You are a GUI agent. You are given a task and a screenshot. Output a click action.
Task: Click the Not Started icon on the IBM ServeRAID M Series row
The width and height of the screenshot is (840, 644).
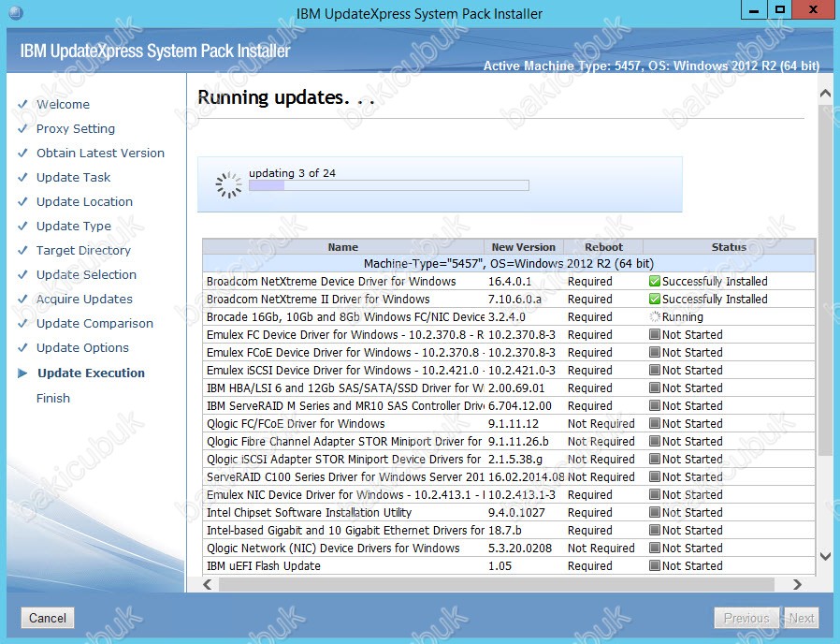(x=654, y=405)
